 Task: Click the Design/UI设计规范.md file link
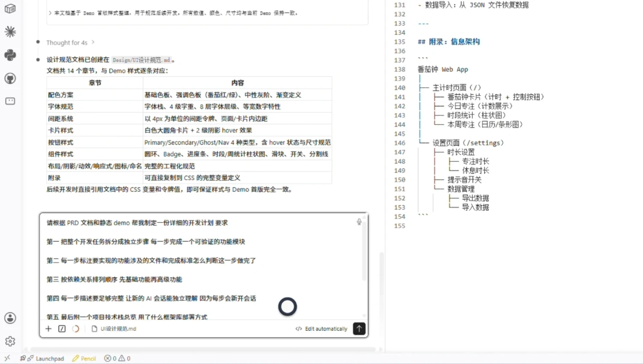[x=141, y=60]
